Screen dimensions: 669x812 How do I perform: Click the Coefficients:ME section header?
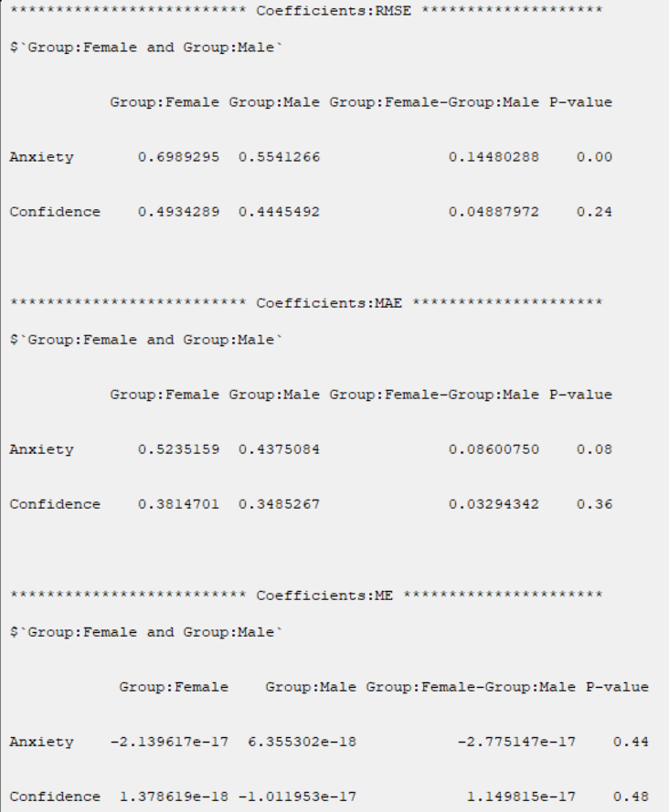[325, 596]
